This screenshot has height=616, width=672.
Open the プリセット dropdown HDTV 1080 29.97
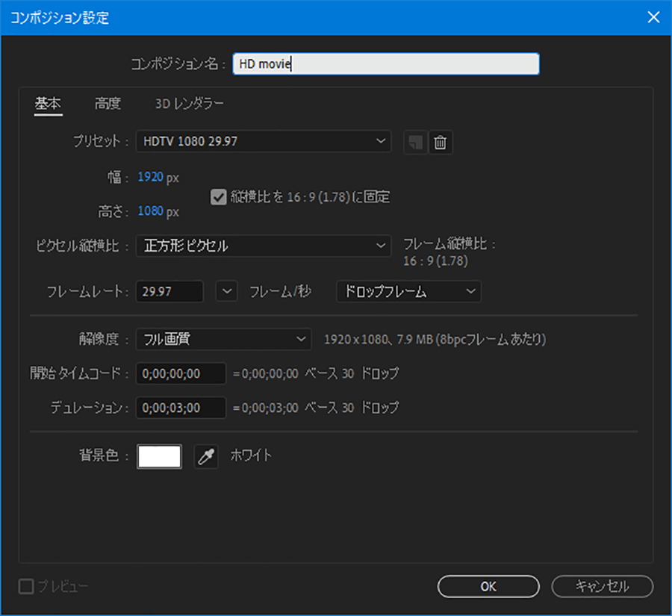click(x=264, y=141)
